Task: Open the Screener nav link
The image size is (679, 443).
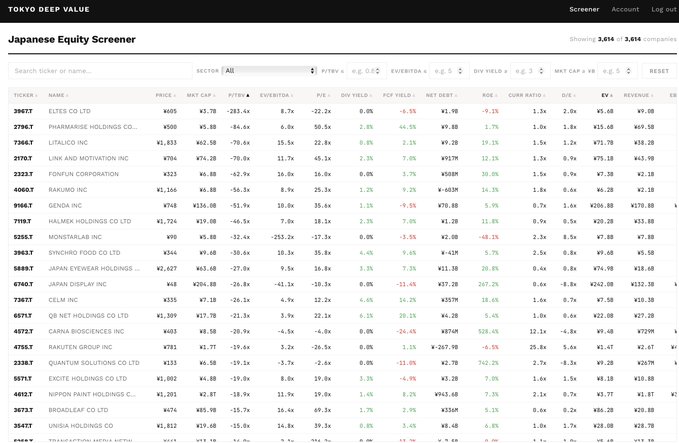Action: pyautogui.click(x=584, y=9)
